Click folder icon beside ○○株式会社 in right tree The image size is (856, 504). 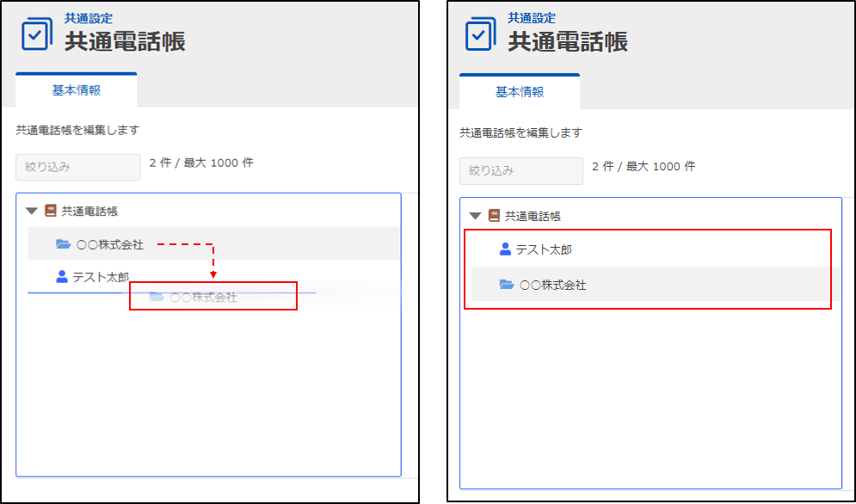click(507, 285)
